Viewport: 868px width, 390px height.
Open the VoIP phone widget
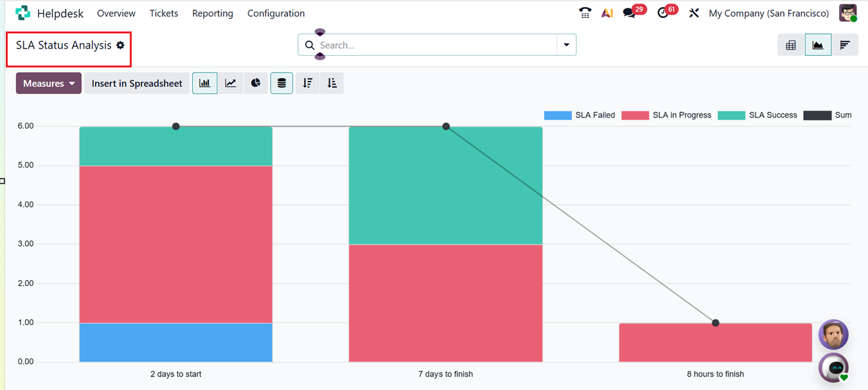click(585, 13)
